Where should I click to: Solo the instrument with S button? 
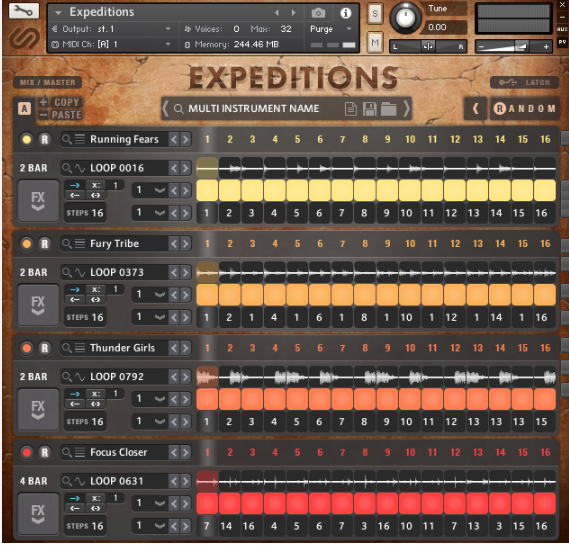[375, 14]
